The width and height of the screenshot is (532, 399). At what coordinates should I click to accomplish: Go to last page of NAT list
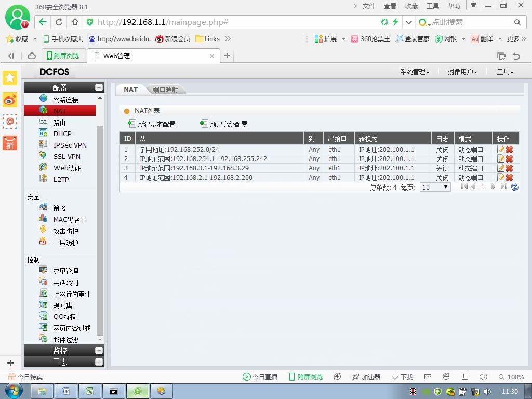pos(504,187)
